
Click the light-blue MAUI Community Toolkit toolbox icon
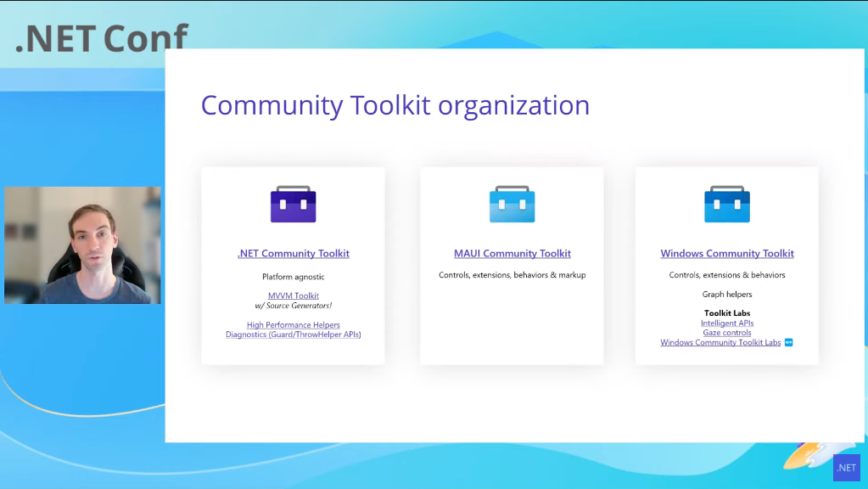pos(512,204)
